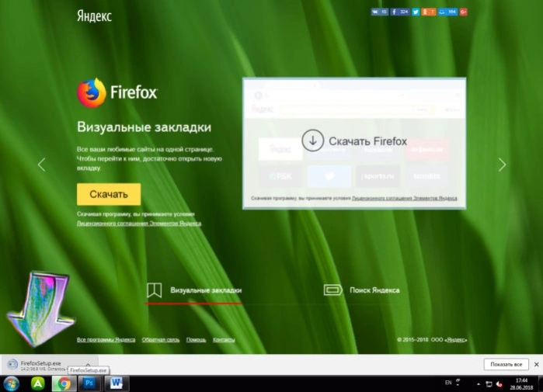The height and width of the screenshot is (392, 543).
Task: Go to previous slide with left arrow
Action: coord(41,165)
